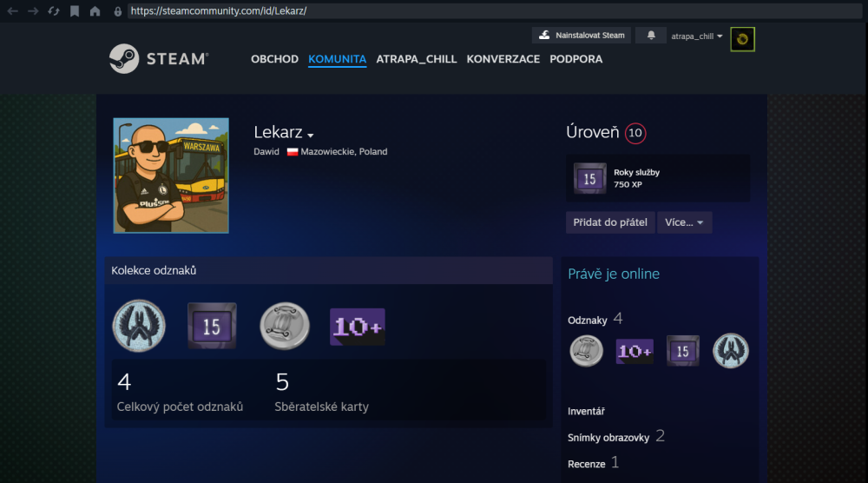This screenshot has width=868, height=483.
Task: Open the 10+ badge under Odznaky
Action: pyautogui.click(x=635, y=351)
